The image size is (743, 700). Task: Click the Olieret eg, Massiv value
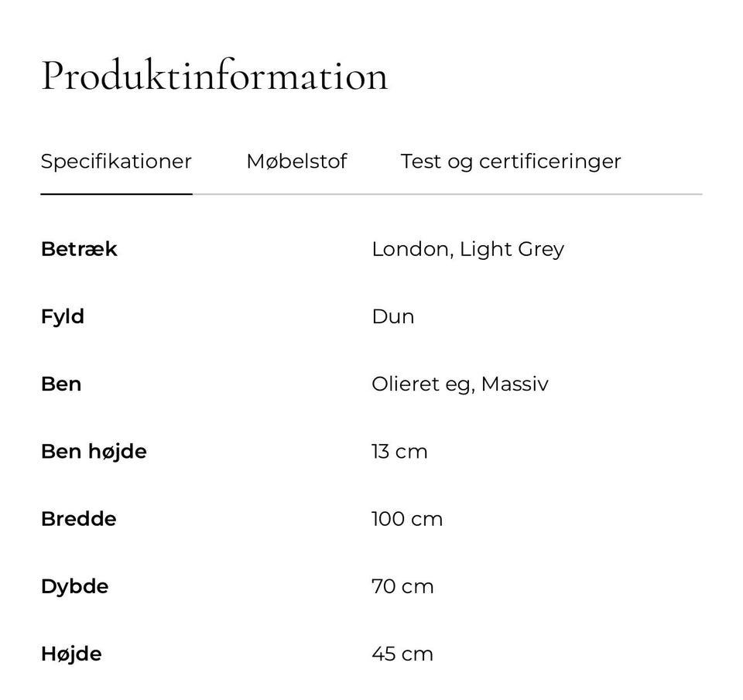[460, 384]
